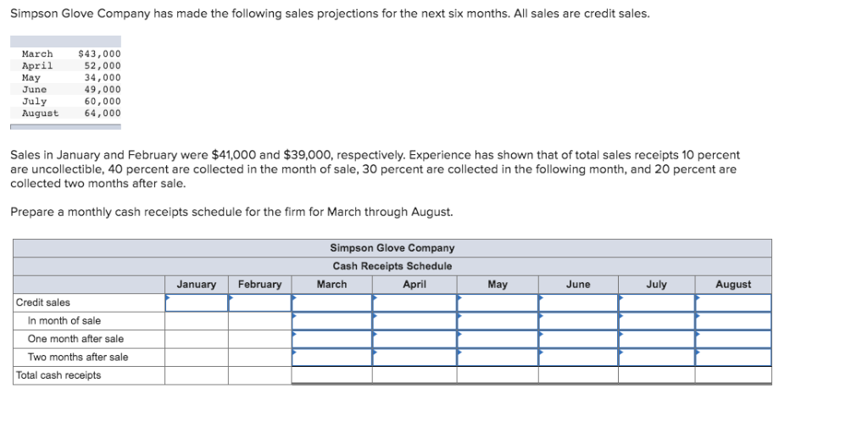Click the March 'In month of sale' cell
This screenshot has width=868, height=438.
pos(331,321)
